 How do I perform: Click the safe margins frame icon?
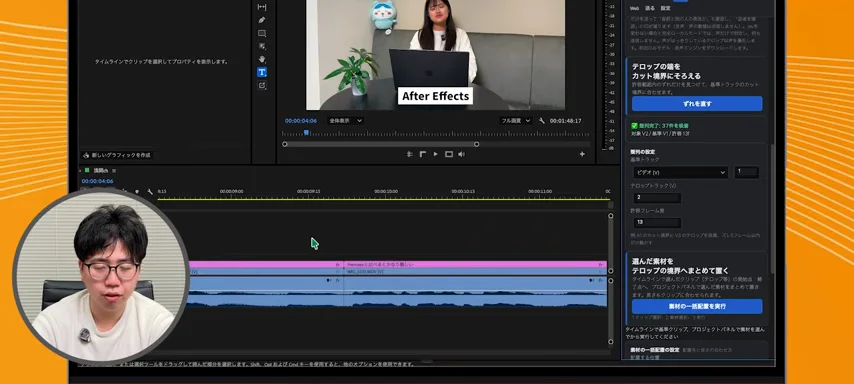(x=449, y=154)
